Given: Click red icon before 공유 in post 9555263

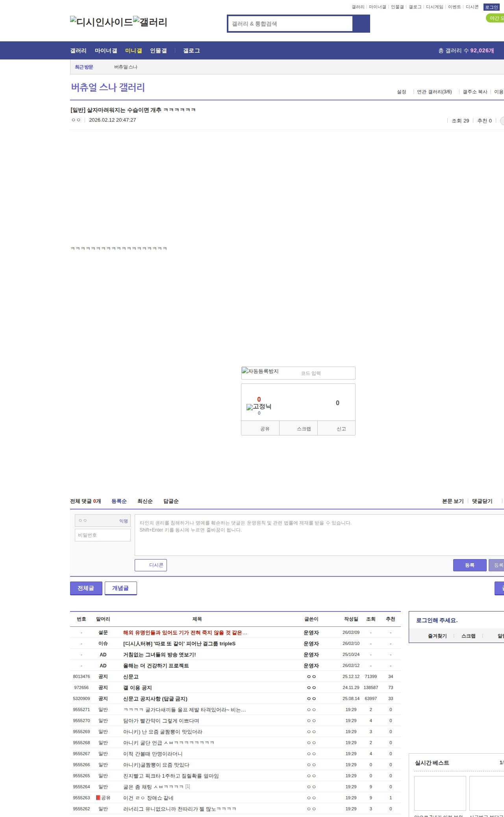Looking at the screenshot, I should 98,798.
